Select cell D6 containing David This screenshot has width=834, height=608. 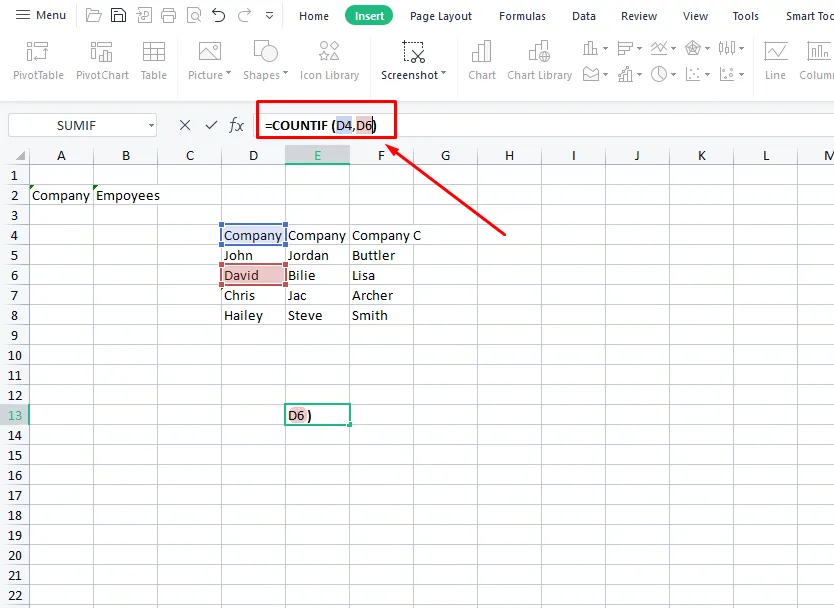253,275
